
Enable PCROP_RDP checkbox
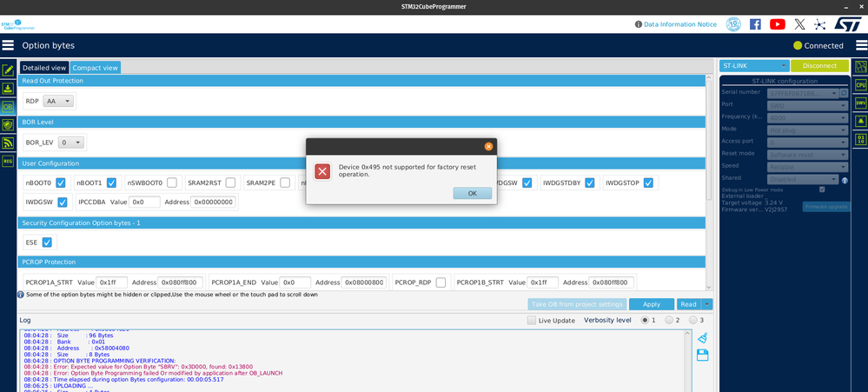tap(441, 282)
